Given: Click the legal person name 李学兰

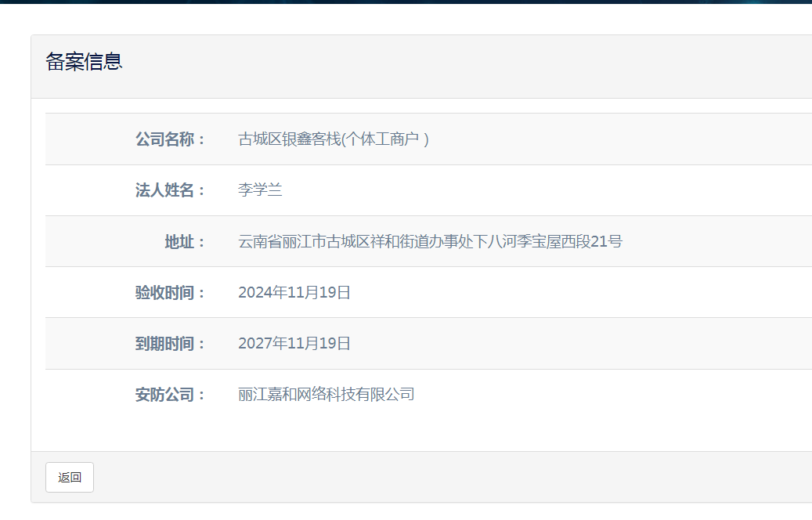Looking at the screenshot, I should click(x=260, y=190).
